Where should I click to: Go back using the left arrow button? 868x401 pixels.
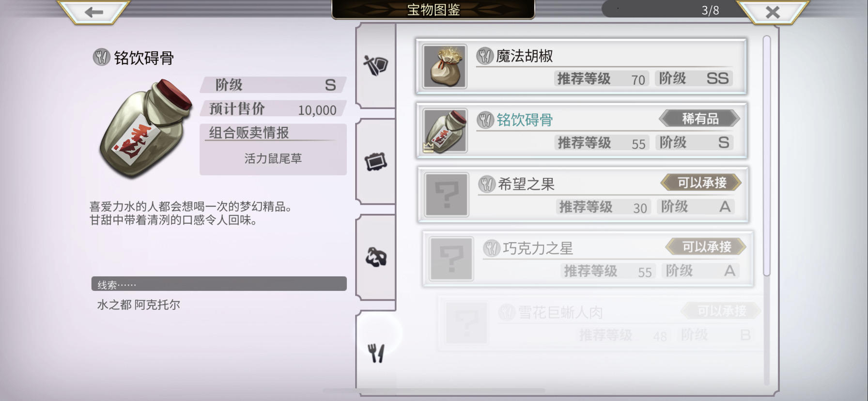point(93,12)
